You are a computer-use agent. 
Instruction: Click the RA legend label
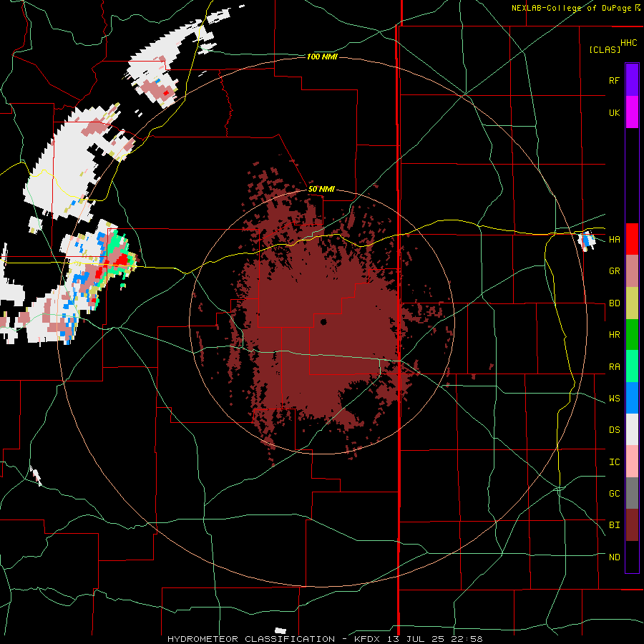point(614,367)
